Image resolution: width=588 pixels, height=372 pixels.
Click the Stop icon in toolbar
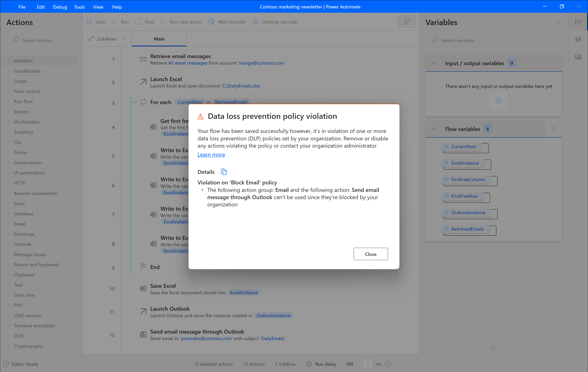pos(138,22)
